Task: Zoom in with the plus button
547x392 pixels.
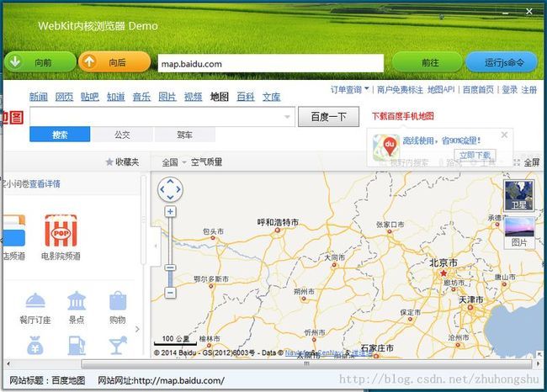Action: click(170, 211)
